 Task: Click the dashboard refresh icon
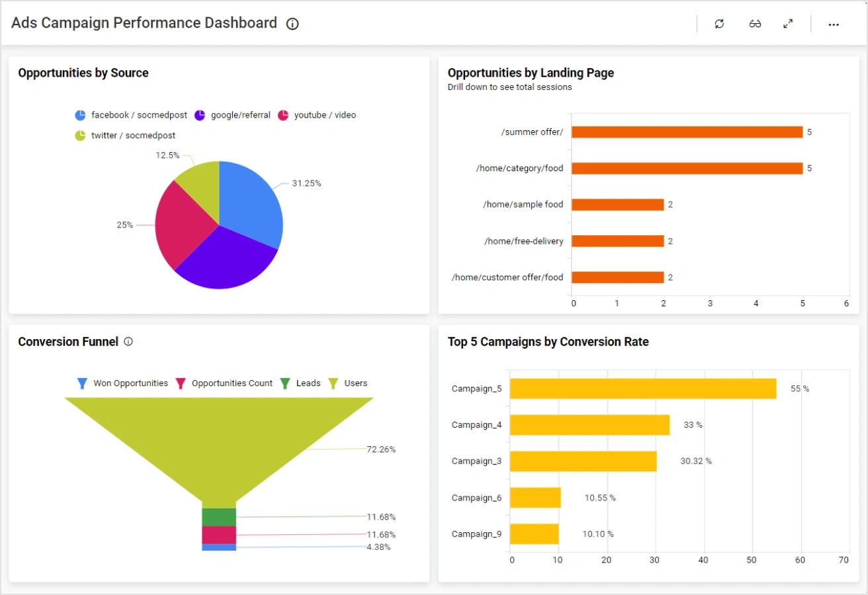pyautogui.click(x=719, y=24)
